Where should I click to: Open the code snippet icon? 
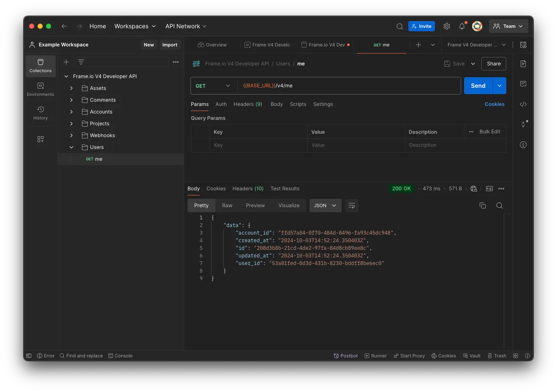point(523,104)
